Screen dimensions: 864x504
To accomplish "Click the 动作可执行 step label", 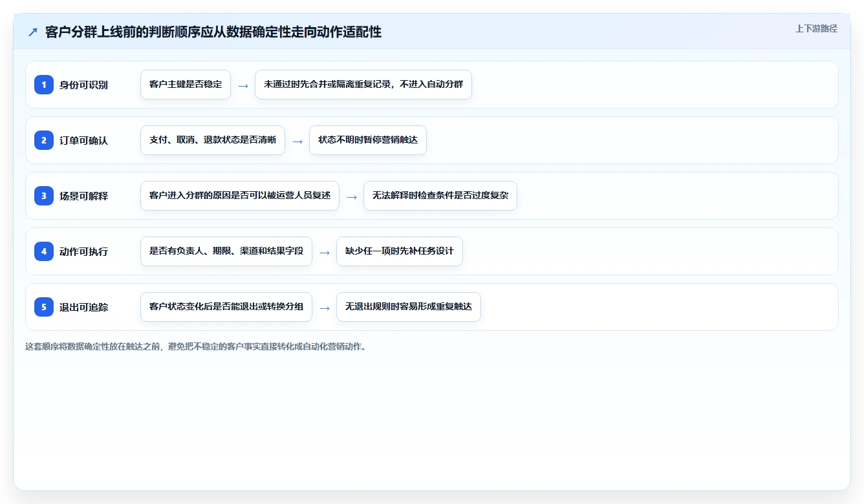I will click(x=83, y=251).
